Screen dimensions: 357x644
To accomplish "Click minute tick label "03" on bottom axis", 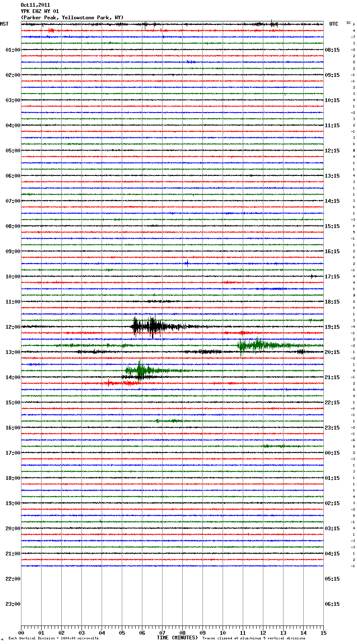I will coord(81,633).
